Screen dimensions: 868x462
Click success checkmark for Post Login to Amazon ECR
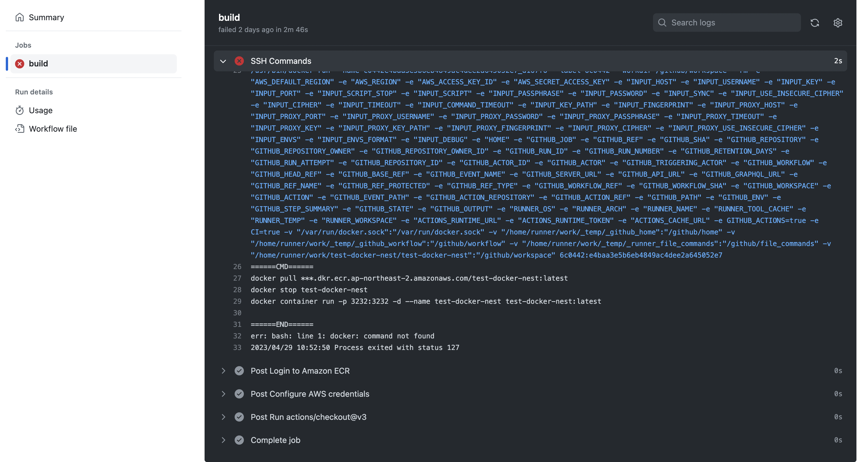pos(239,371)
